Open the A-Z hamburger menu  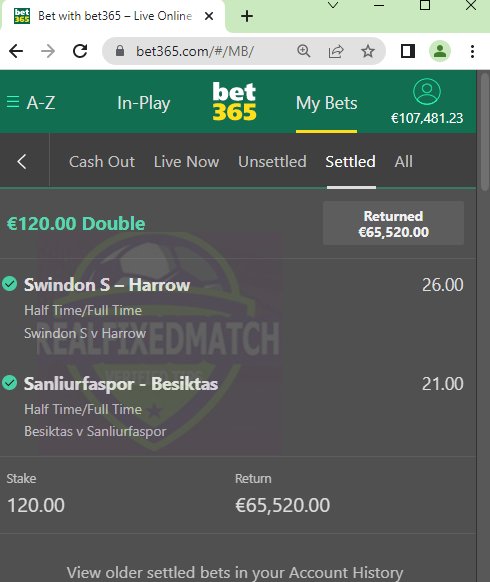click(x=31, y=102)
